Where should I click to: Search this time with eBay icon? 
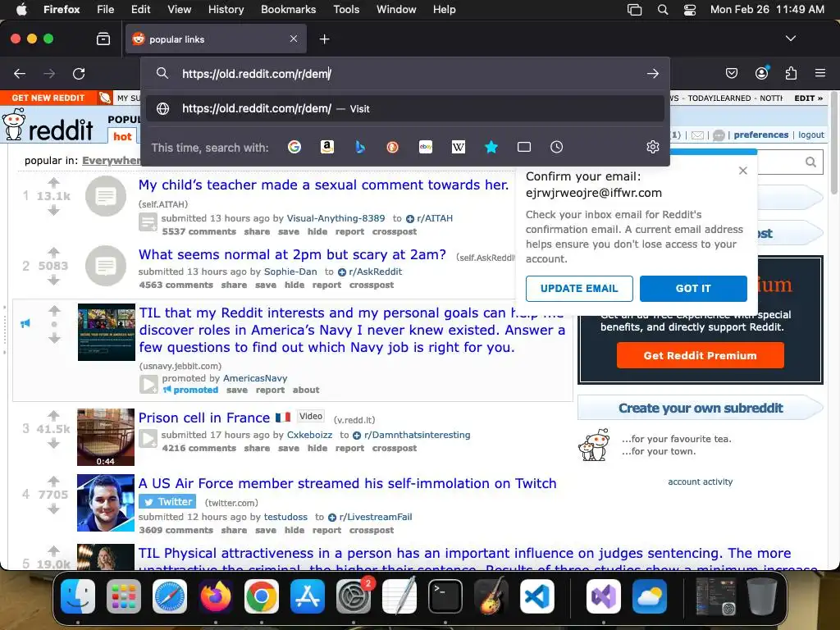point(426,147)
